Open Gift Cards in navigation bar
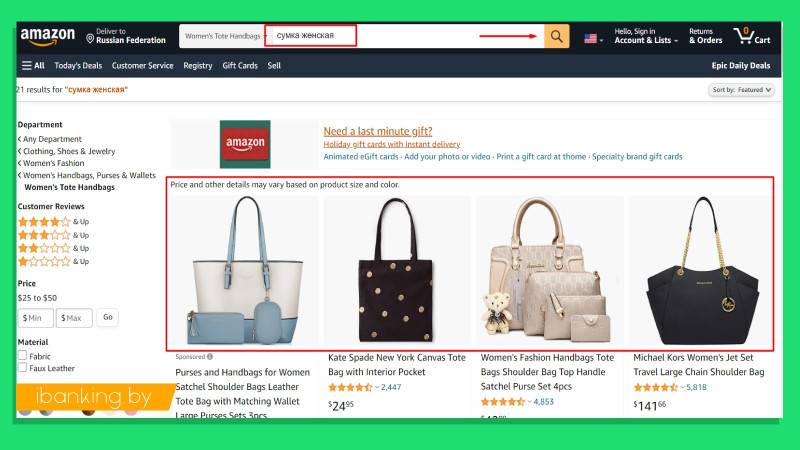 click(240, 65)
